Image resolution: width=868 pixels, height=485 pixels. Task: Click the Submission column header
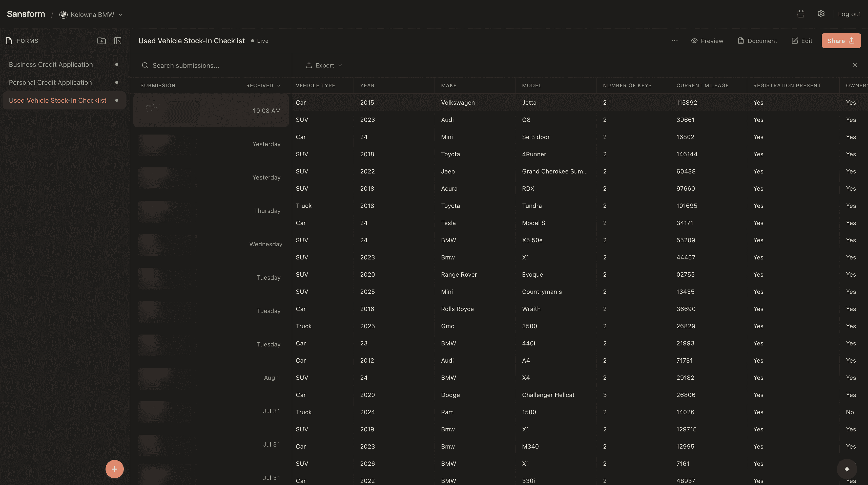tap(158, 85)
